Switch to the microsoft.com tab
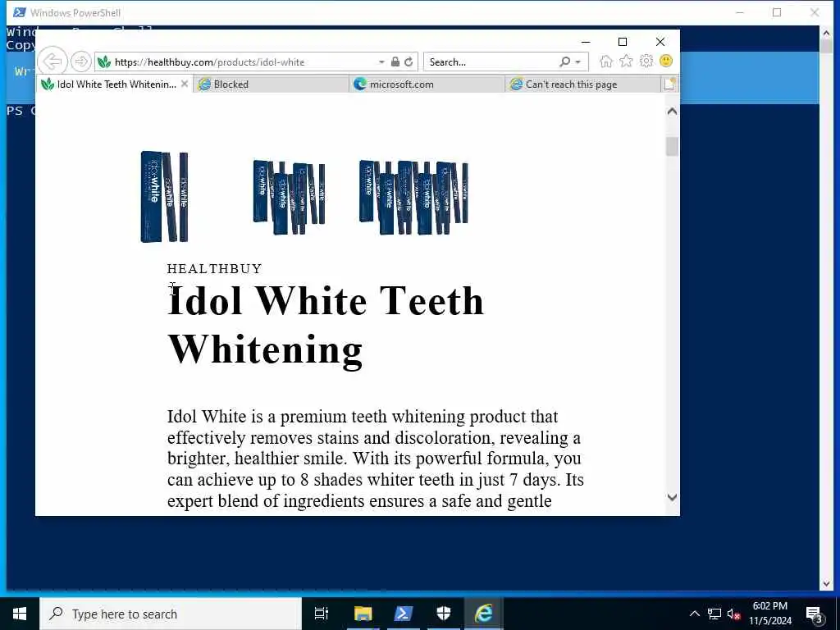This screenshot has width=840, height=630. pyautogui.click(x=426, y=84)
